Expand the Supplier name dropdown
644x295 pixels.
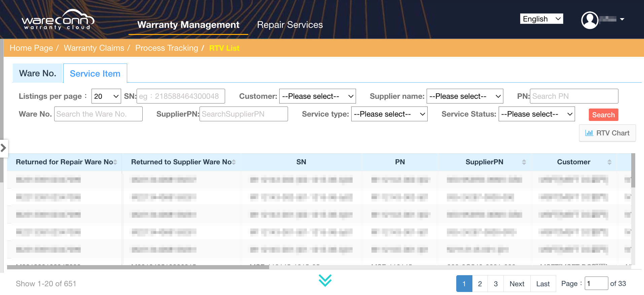click(465, 96)
